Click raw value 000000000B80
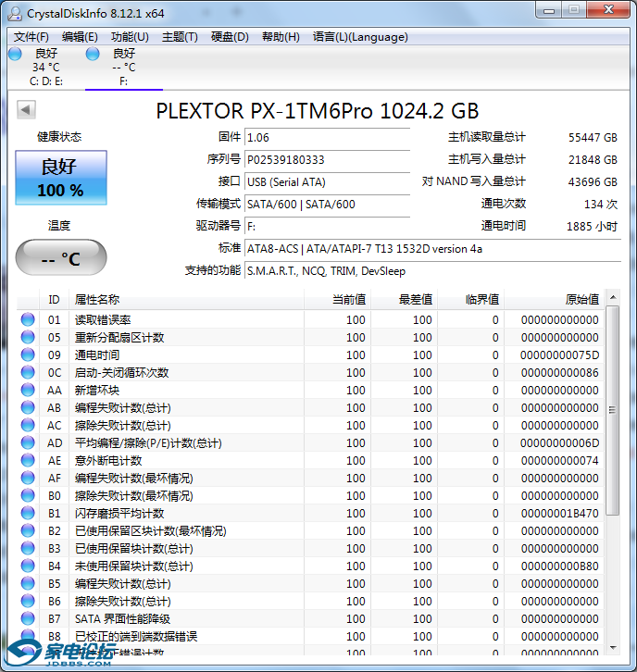Image resolution: width=637 pixels, height=672 pixels. [x=559, y=566]
